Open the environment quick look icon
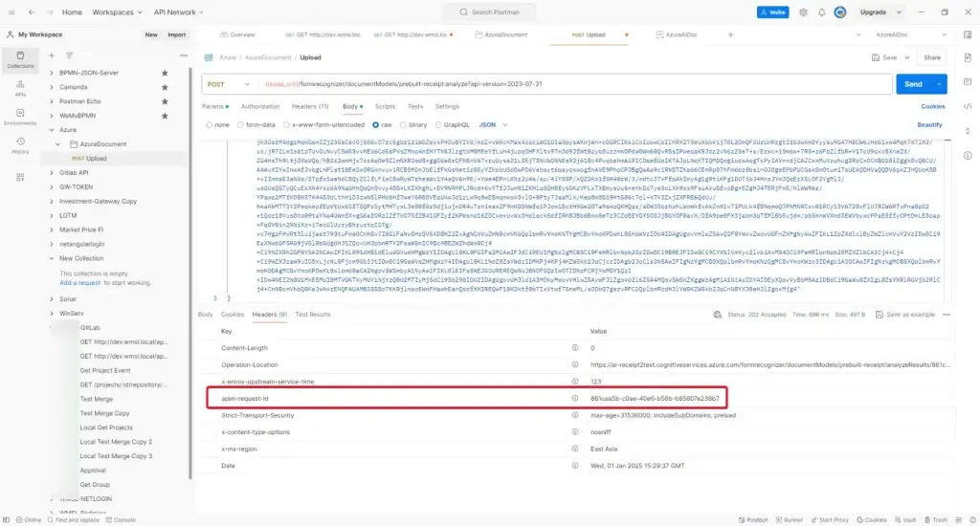This screenshot has width=980, height=526. [968, 35]
